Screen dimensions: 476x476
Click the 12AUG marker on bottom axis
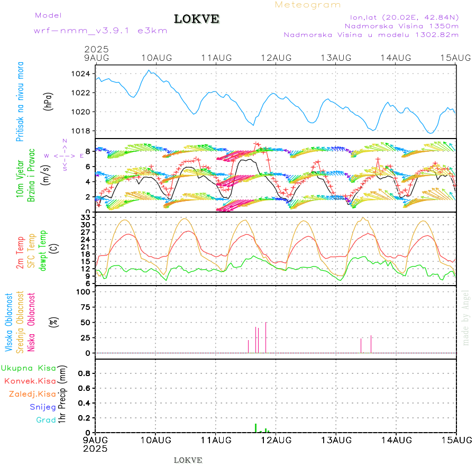pos(276,440)
